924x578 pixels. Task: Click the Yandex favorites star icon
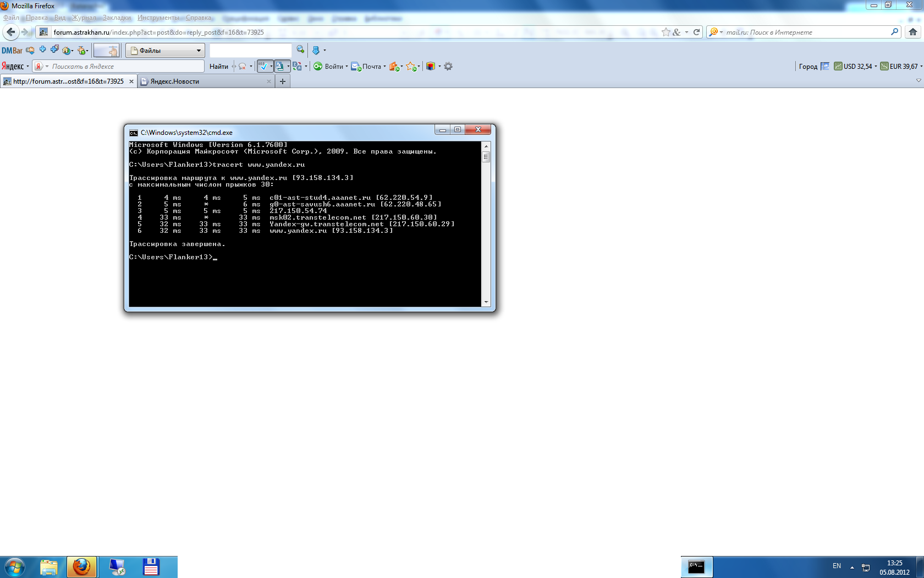click(x=411, y=67)
